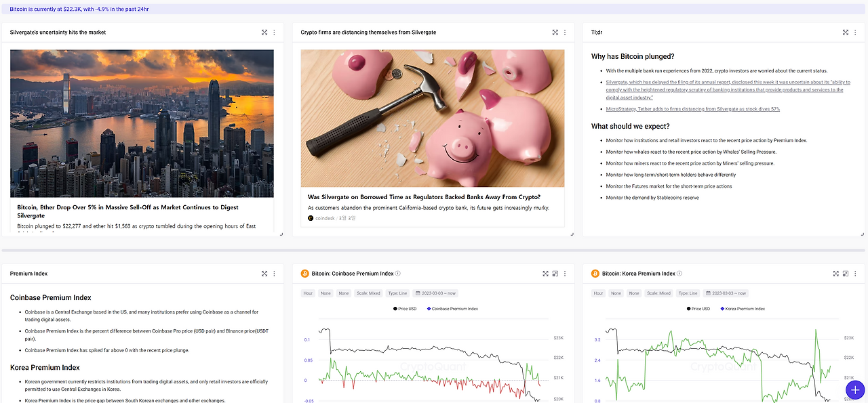The height and width of the screenshot is (403, 868).
Task: Grab resize handle of the Tl;dr panel
Action: coord(863,234)
